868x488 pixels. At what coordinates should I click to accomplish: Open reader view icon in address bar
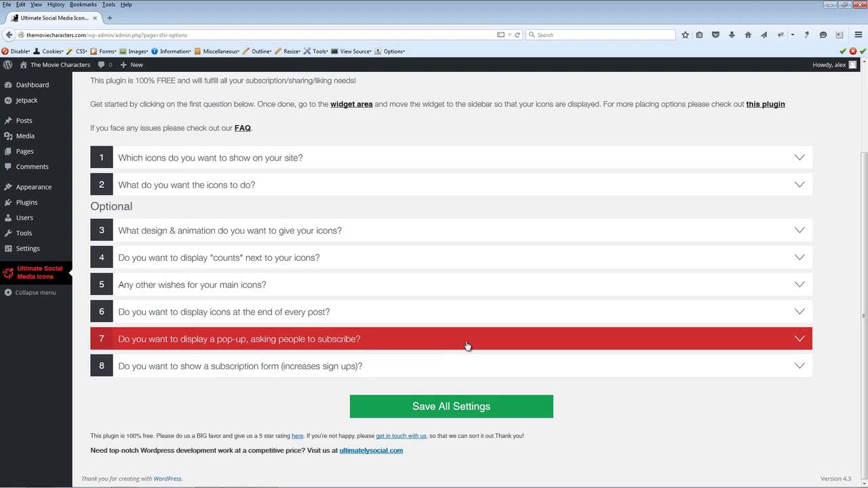500,35
